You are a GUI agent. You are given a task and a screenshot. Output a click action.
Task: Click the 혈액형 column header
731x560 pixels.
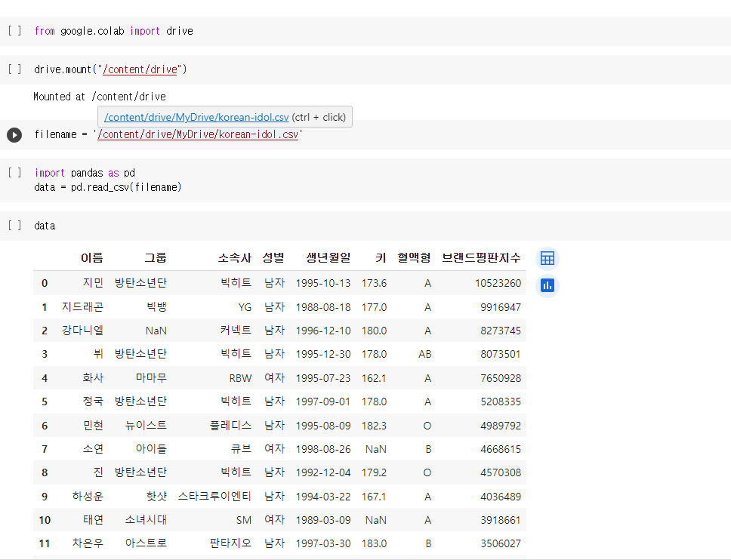coord(414,257)
